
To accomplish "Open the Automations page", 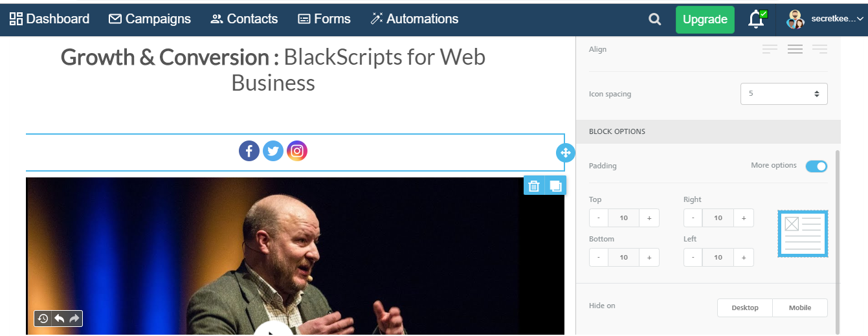I will pos(414,19).
